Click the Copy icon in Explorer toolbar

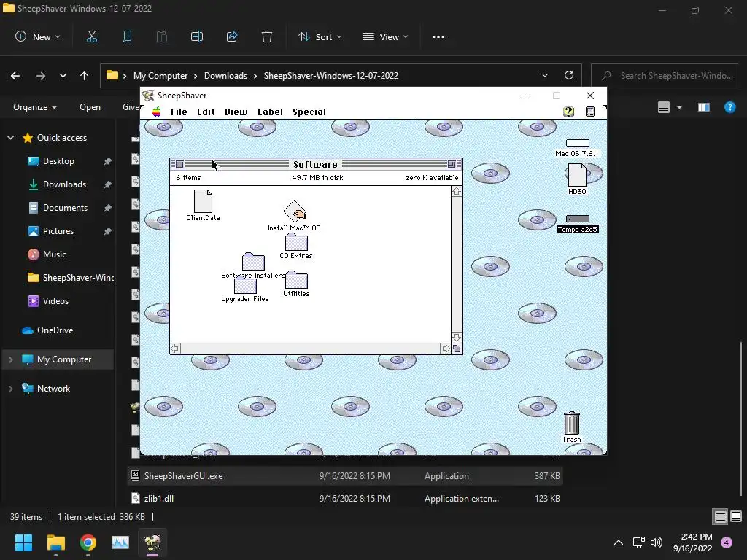click(x=127, y=36)
